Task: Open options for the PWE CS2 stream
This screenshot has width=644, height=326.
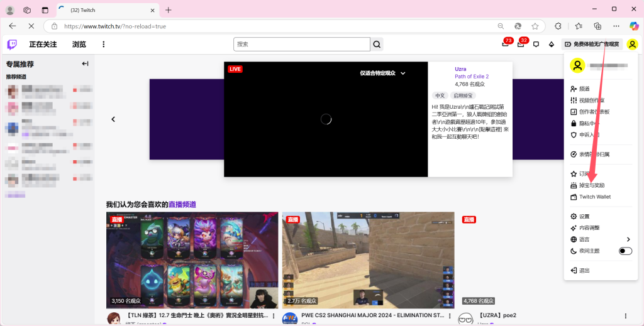Action: coord(450,316)
